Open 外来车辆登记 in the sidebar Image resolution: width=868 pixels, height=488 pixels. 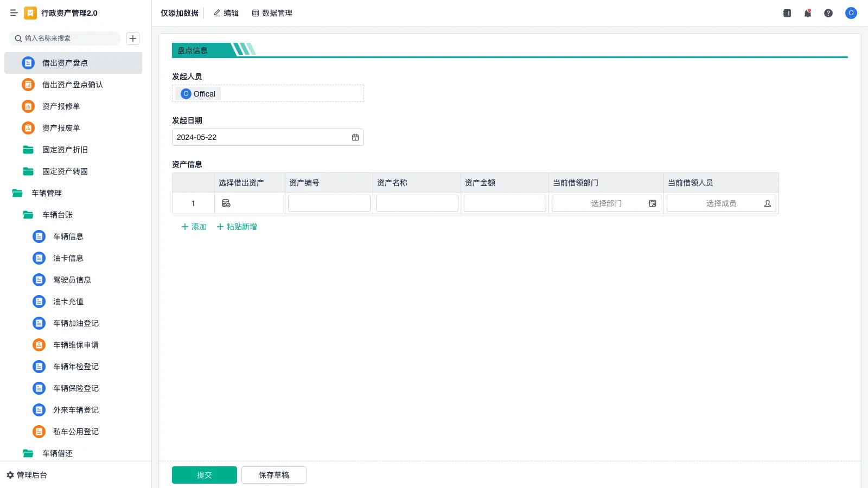[73, 410]
